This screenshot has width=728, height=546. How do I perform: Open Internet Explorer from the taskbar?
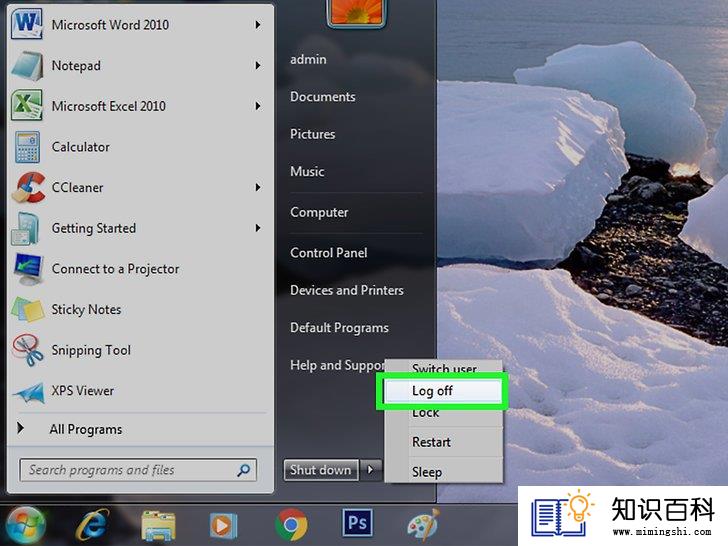pos(93,525)
